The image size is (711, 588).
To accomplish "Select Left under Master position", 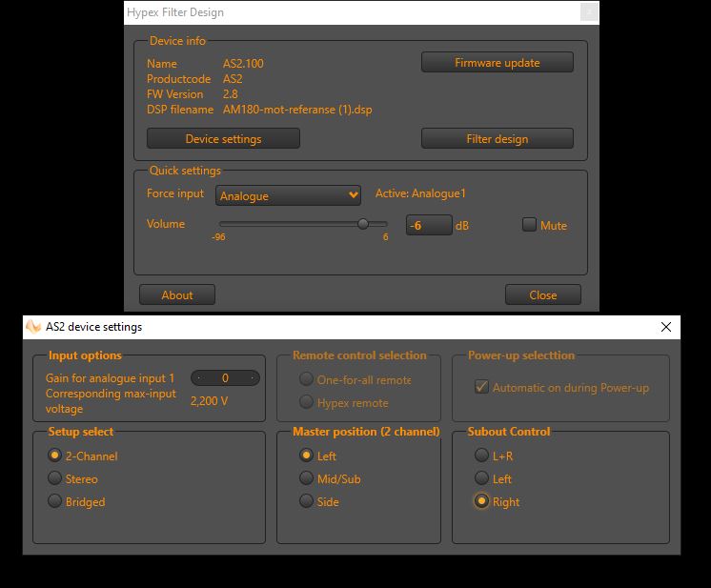I will (306, 456).
